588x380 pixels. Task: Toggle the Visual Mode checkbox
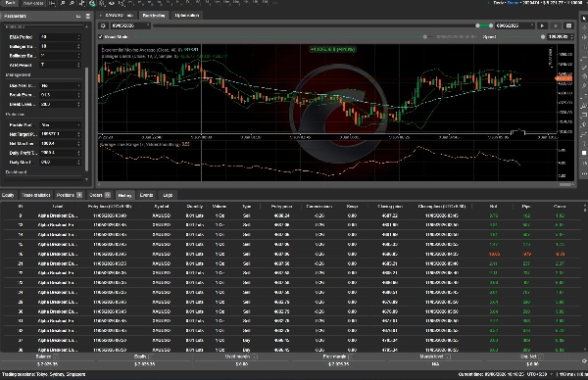(x=101, y=36)
